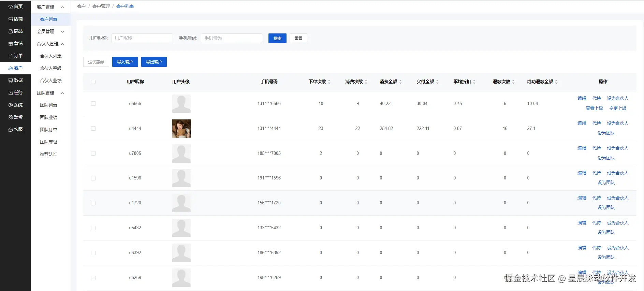Click the home icon in the sidebar
Viewport: 644px width, 291px height.
point(11,7)
